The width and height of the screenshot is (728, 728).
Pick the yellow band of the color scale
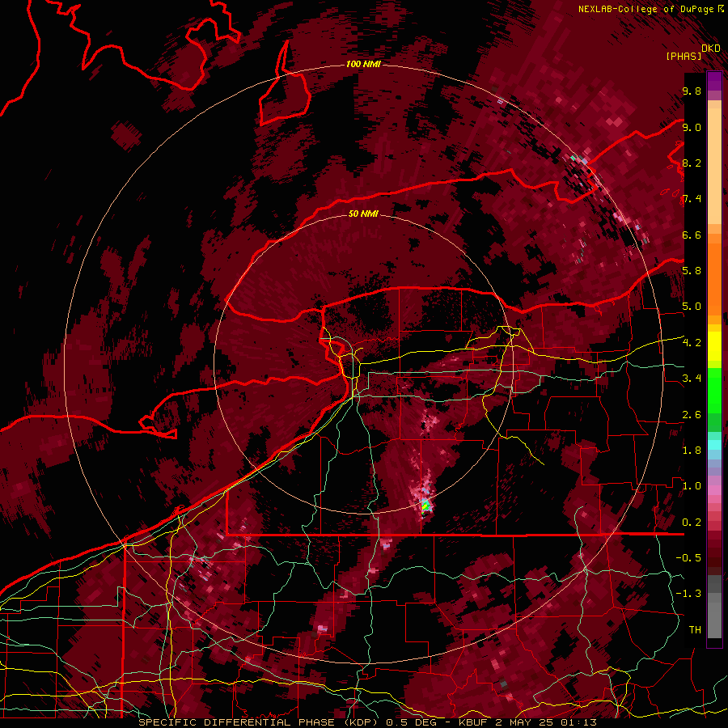(x=714, y=346)
